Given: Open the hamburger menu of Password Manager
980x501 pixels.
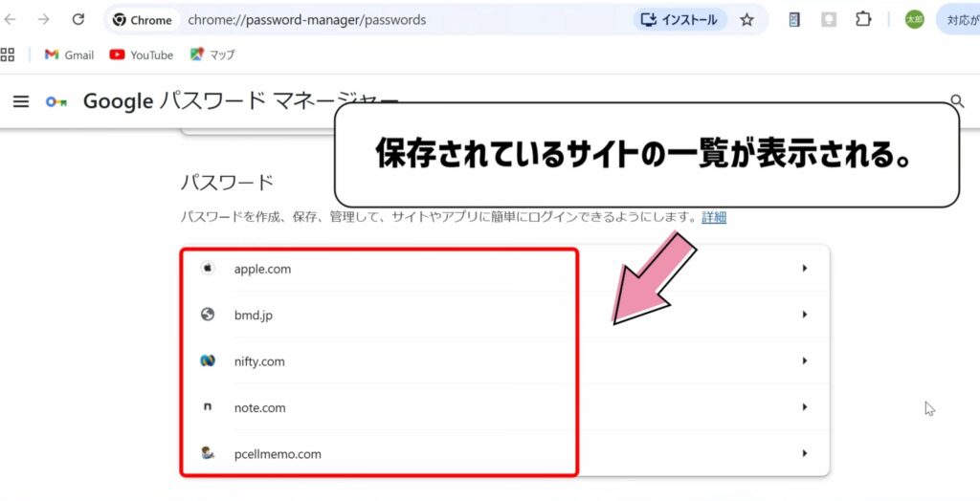Looking at the screenshot, I should click(21, 101).
